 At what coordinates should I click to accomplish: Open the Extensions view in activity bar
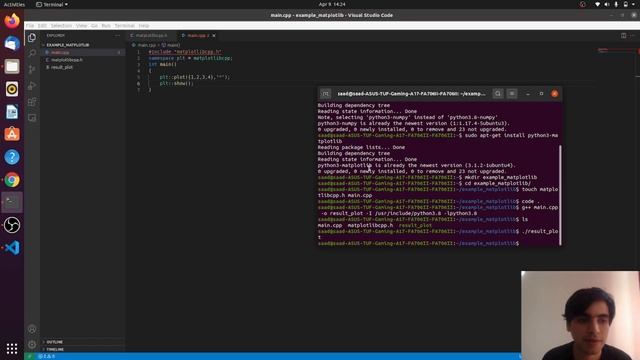pyautogui.click(x=32, y=102)
